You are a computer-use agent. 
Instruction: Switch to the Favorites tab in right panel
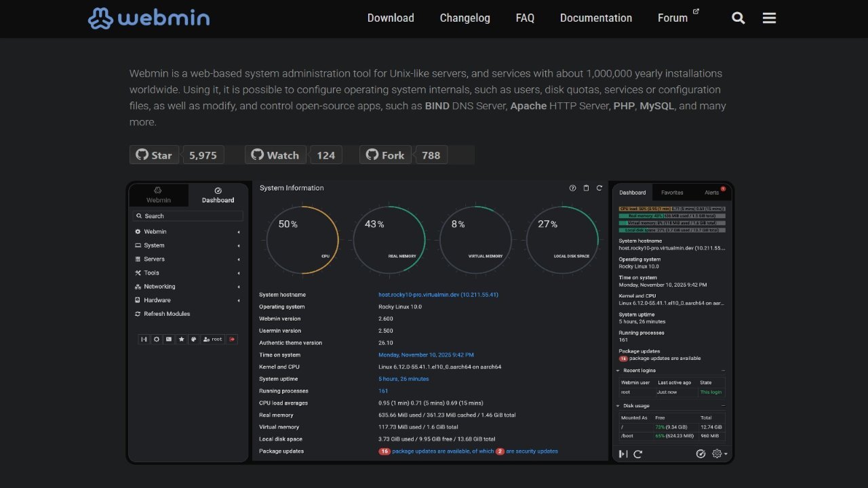click(x=672, y=192)
